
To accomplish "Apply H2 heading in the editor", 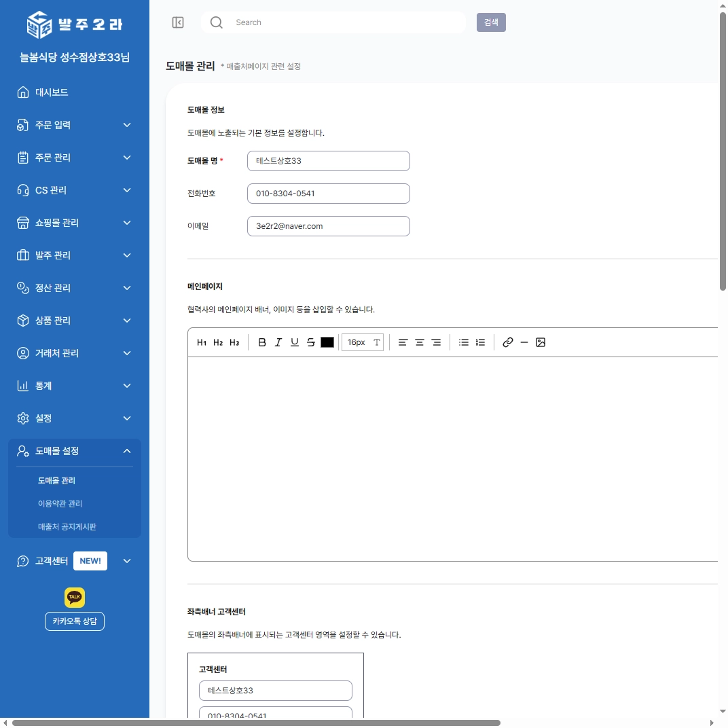I will click(x=218, y=342).
